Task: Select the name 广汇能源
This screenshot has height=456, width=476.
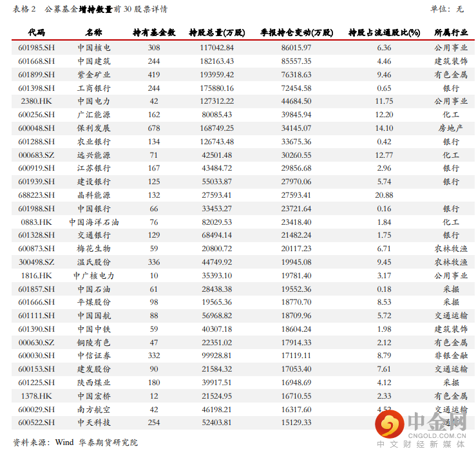Action: coord(94,115)
